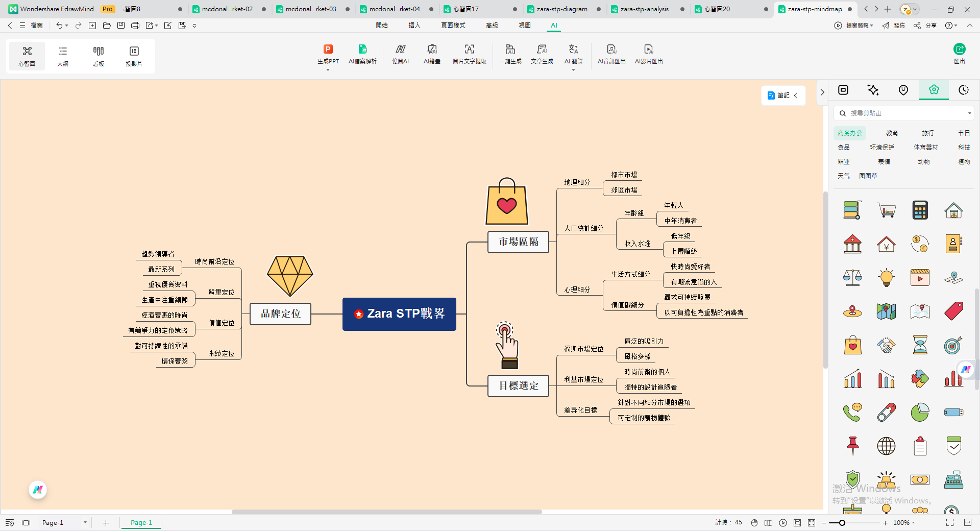980x531 pixels.
Task: Click the save icon in quick toolbar
Action: tap(121, 25)
